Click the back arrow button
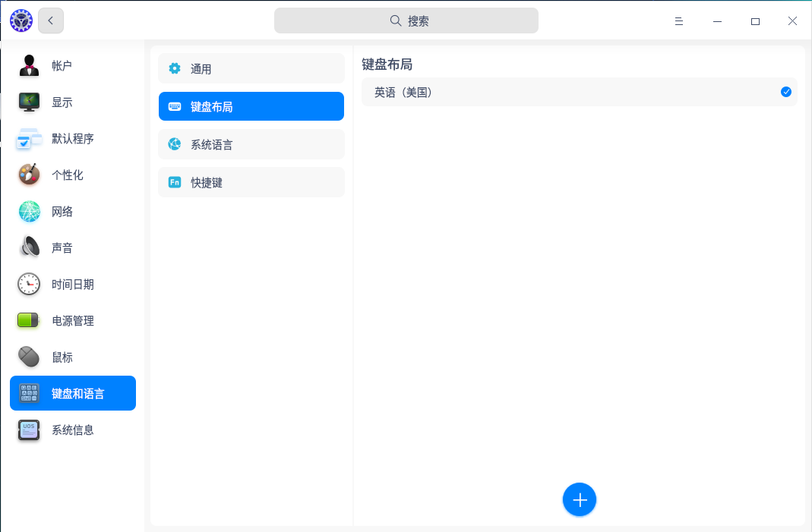 coord(51,21)
